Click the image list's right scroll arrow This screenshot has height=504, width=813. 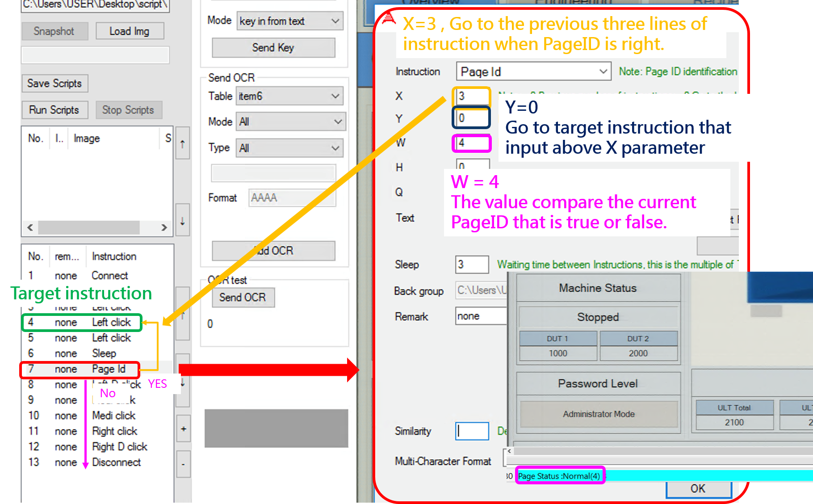click(164, 227)
